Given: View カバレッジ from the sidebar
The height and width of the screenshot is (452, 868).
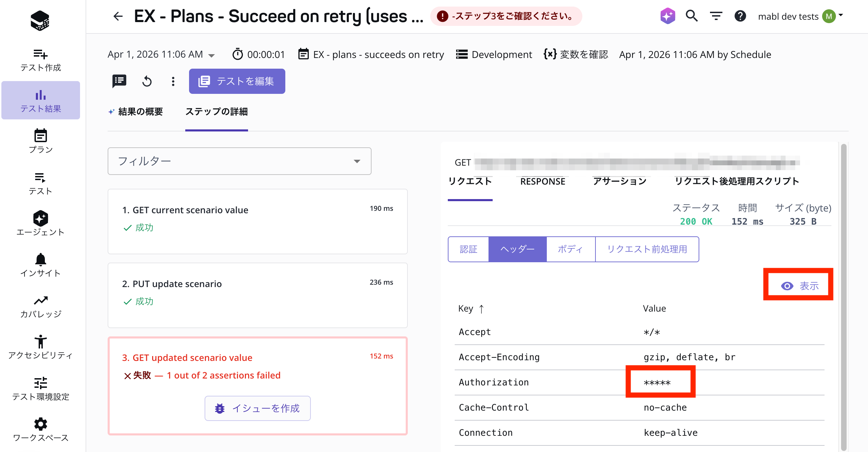Looking at the screenshot, I should click(x=40, y=305).
